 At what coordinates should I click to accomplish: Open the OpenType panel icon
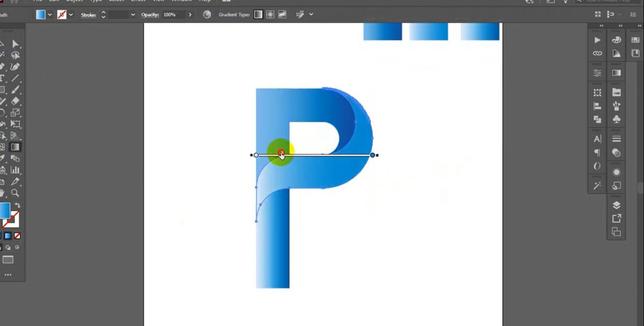point(597,166)
